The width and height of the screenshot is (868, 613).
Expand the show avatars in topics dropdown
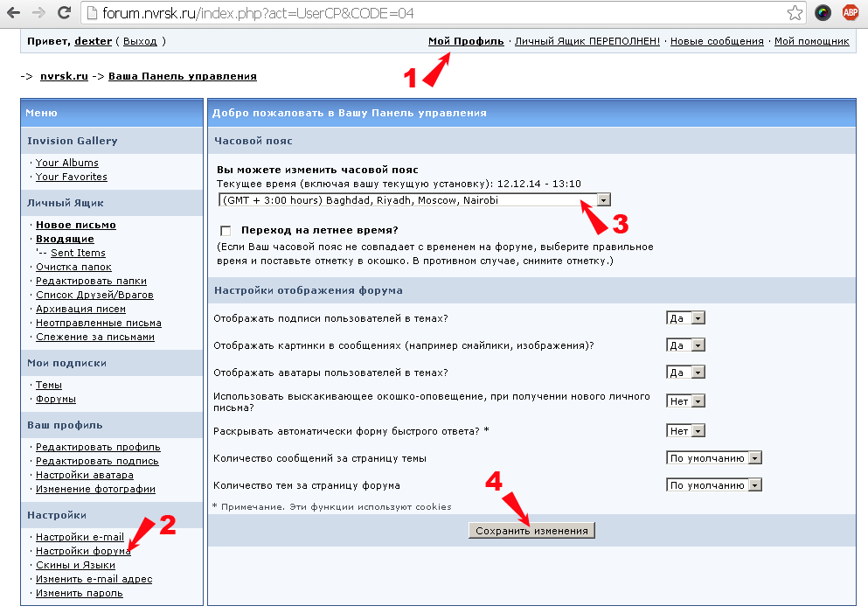tap(685, 373)
